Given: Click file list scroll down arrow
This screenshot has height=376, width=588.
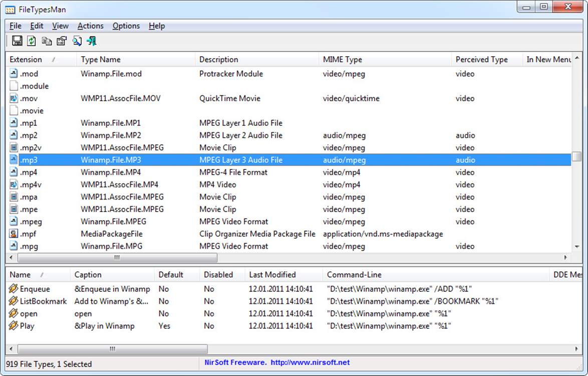Looking at the screenshot, I should [577, 247].
